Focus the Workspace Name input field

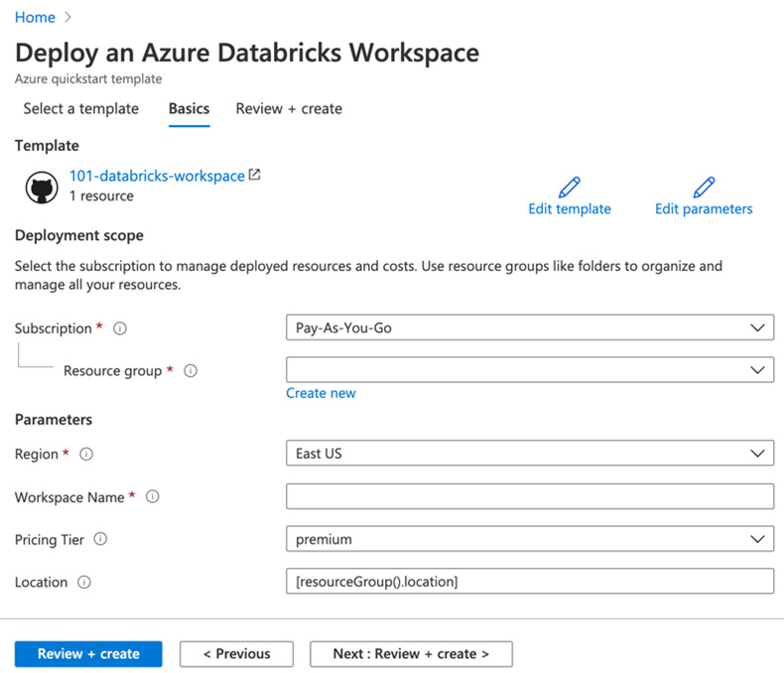530,496
